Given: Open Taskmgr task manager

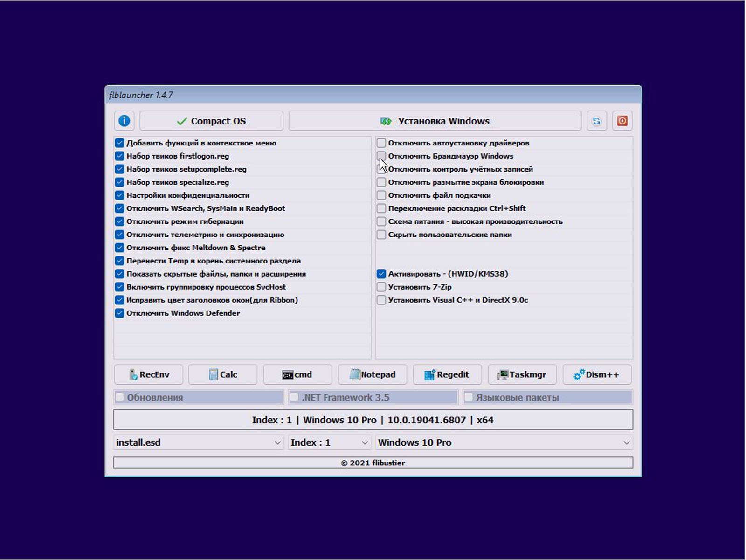Looking at the screenshot, I should coord(522,374).
